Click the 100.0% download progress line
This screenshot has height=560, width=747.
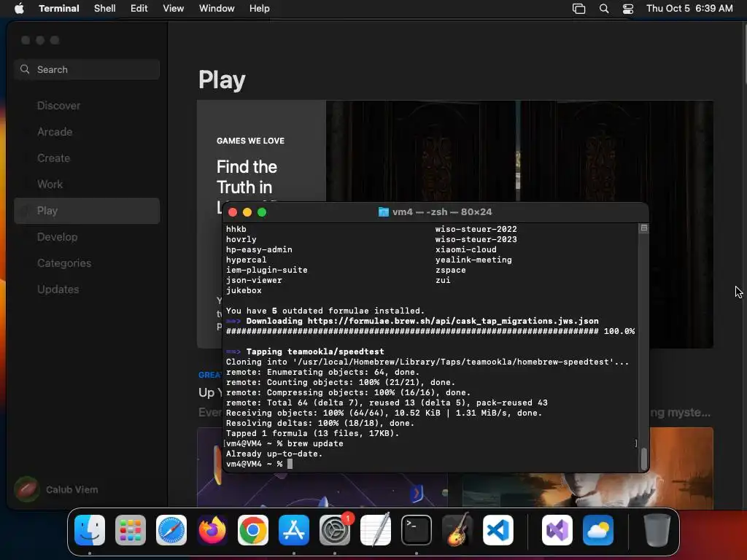coord(430,331)
